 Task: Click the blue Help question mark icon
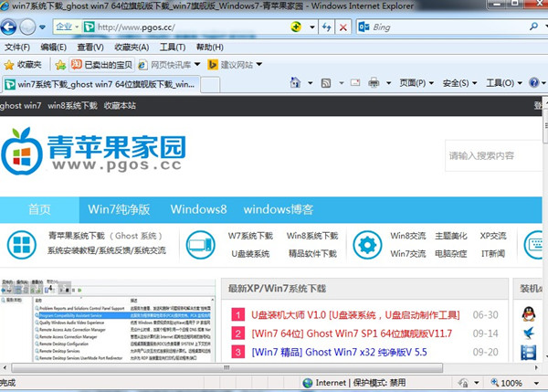click(534, 83)
